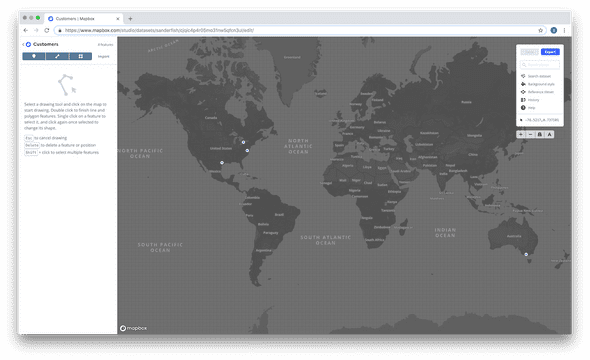Open a new browser tab

click(130, 18)
